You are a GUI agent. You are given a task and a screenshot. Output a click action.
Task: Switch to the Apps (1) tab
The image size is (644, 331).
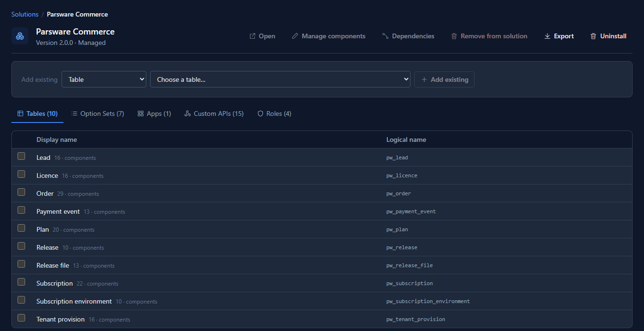click(154, 113)
